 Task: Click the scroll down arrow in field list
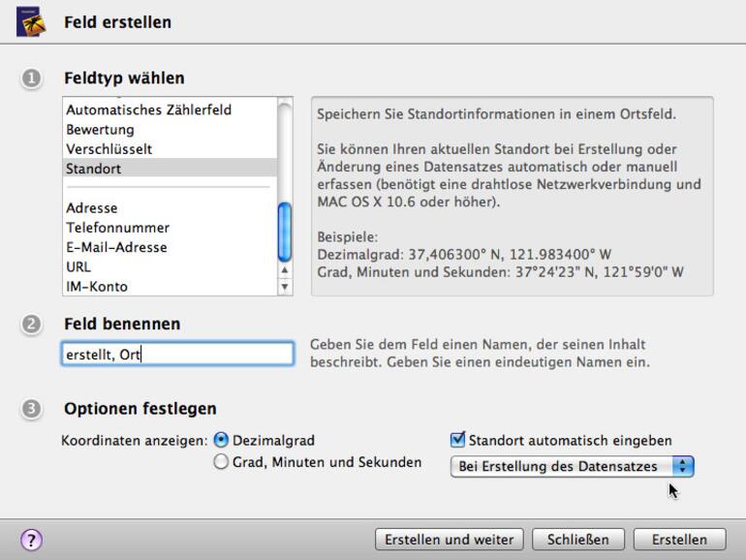click(x=285, y=287)
